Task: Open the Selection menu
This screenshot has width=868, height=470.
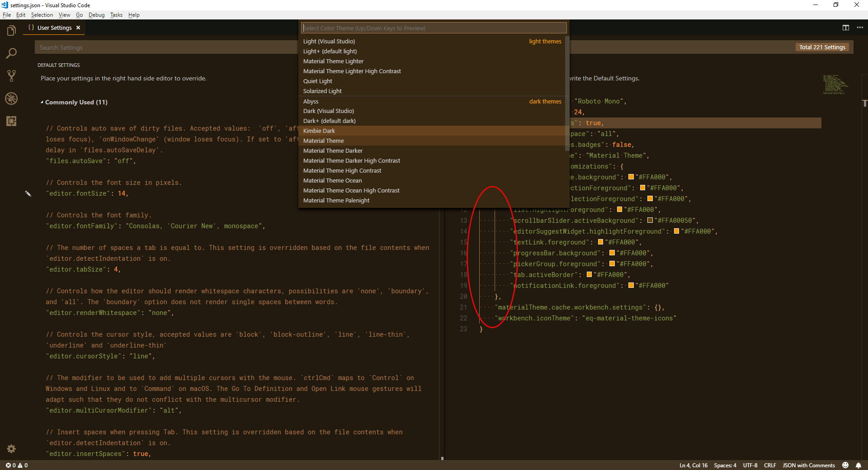Action: 42,15
